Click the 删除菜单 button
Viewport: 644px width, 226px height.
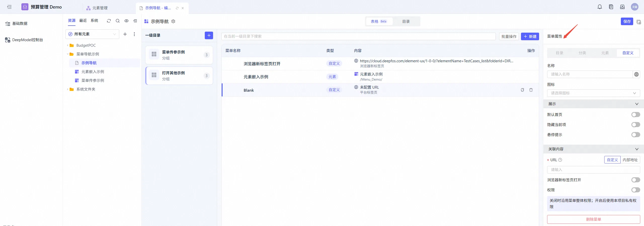(593, 219)
